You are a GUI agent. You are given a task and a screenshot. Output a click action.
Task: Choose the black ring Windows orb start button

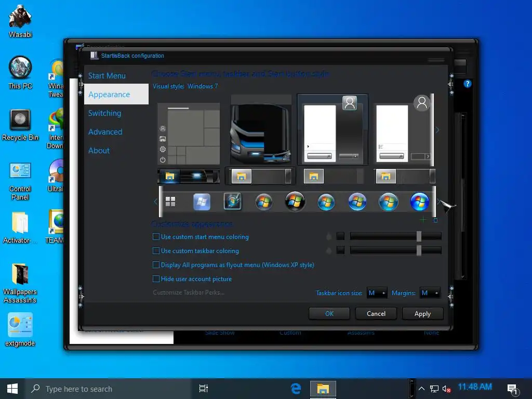click(x=295, y=202)
